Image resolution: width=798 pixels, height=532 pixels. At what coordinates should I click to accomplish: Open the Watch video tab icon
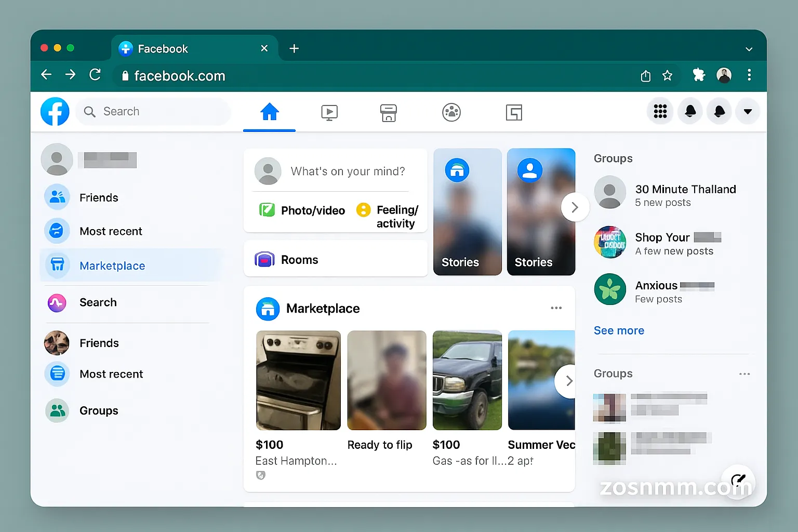tap(329, 112)
